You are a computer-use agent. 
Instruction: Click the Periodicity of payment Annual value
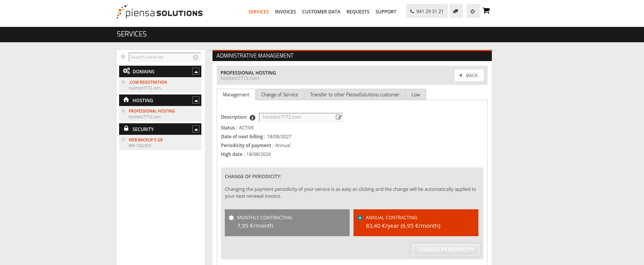click(283, 146)
